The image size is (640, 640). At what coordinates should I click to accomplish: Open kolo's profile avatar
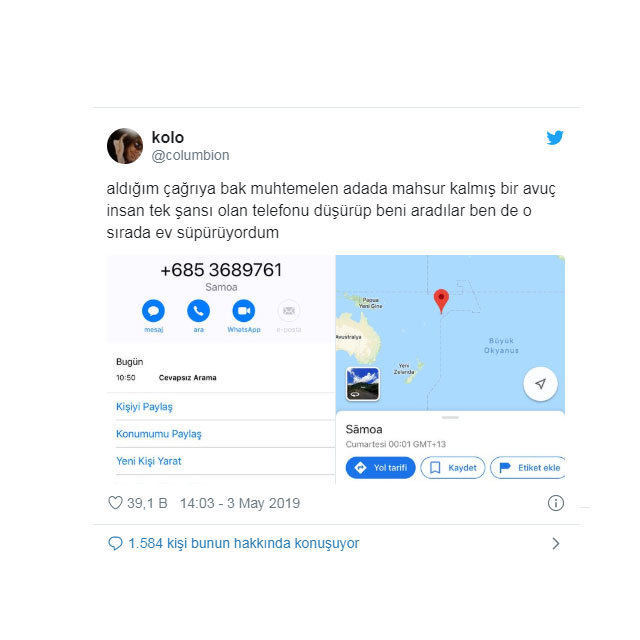click(x=125, y=146)
